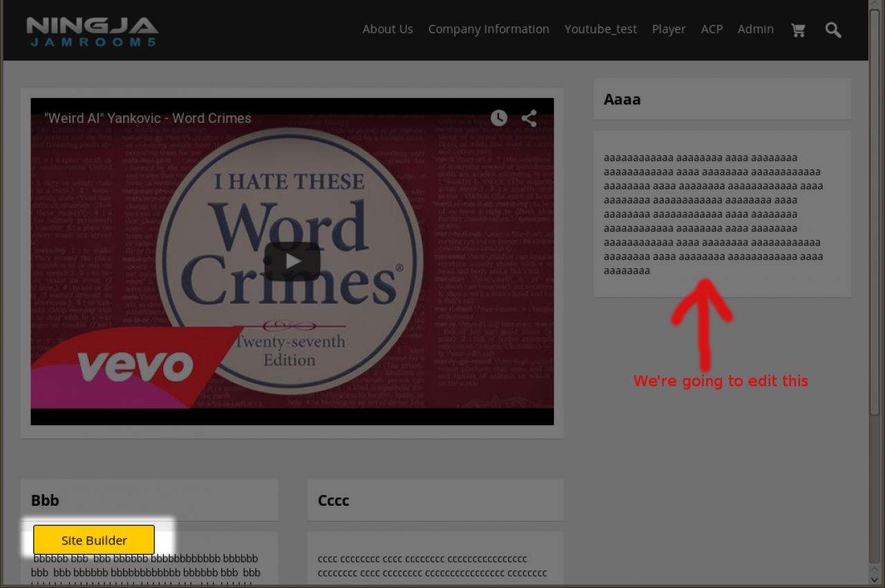Screen dimensions: 885x588
Task: Click the yellow Site Builder button
Action: tap(94, 540)
